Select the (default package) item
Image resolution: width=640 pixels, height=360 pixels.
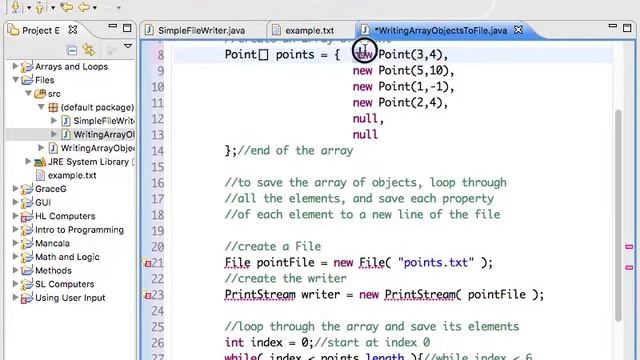97,107
